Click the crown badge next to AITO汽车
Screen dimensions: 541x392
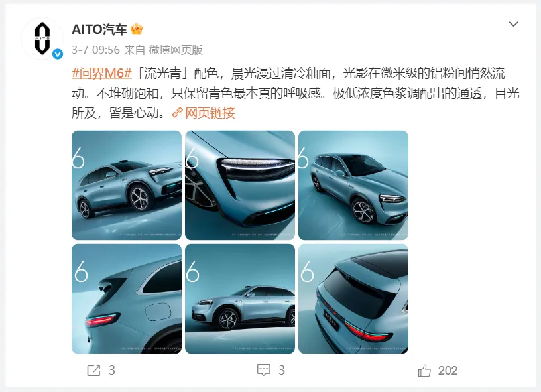pyautogui.click(x=137, y=29)
